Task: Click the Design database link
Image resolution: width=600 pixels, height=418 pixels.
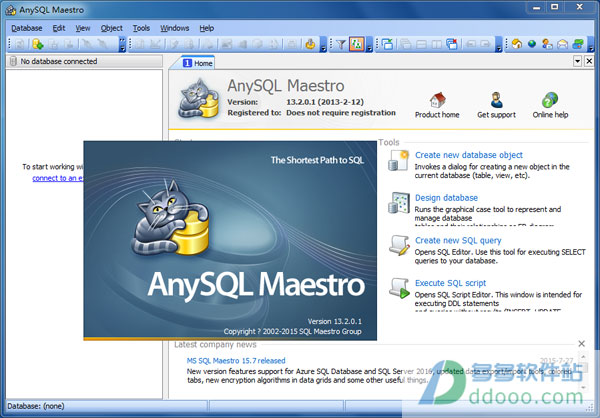Action: [447, 198]
